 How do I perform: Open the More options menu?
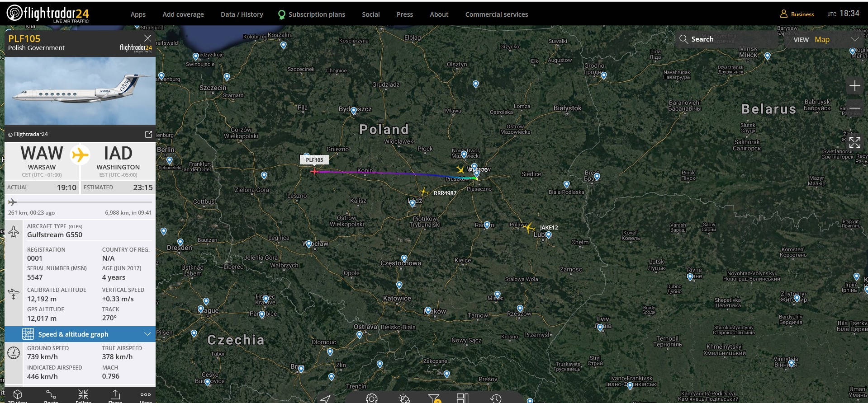[146, 396]
